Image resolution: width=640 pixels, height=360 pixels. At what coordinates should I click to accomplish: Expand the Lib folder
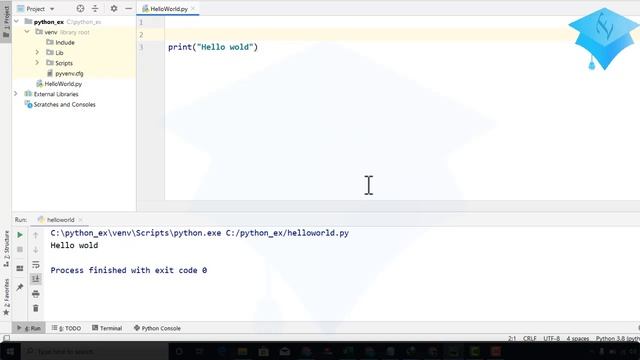click(x=37, y=52)
